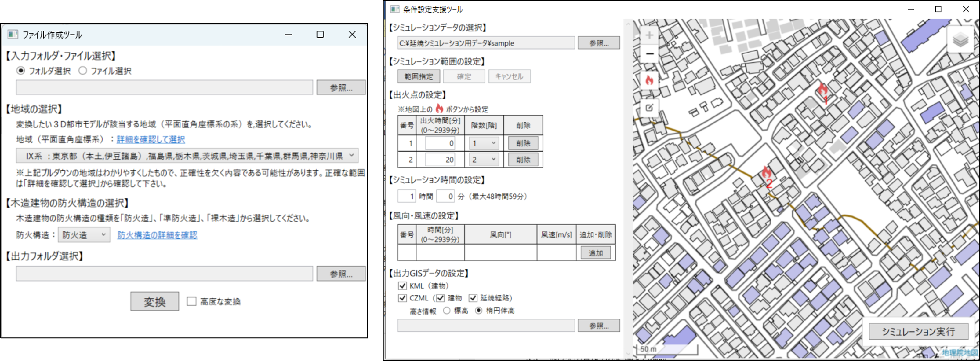
Task: Click the map zoom out minus button
Action: coord(649,54)
